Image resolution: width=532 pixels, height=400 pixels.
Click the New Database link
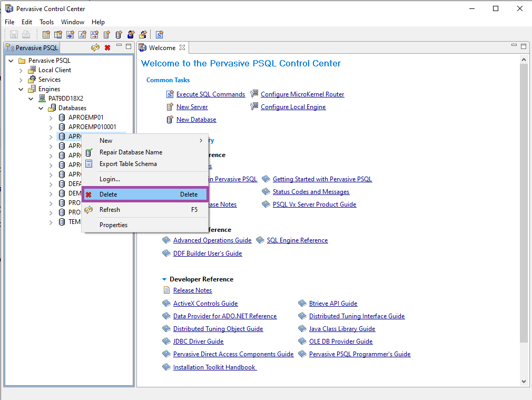pos(196,120)
